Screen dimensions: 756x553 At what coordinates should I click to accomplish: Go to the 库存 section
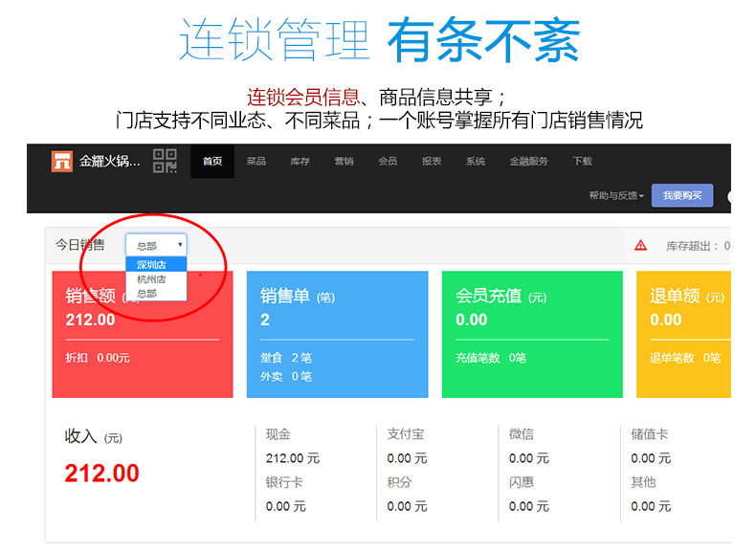point(300,162)
